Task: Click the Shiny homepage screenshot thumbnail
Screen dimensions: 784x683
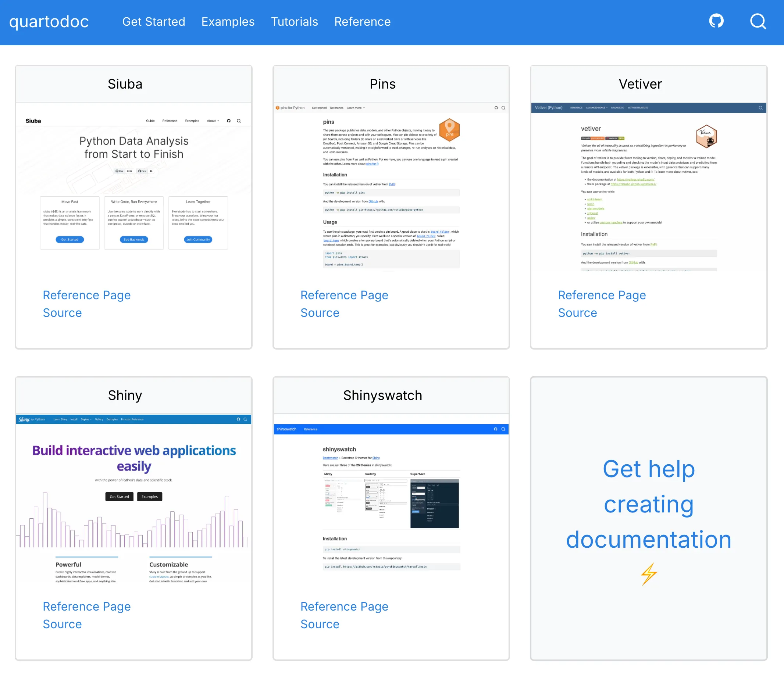Action: click(133, 499)
